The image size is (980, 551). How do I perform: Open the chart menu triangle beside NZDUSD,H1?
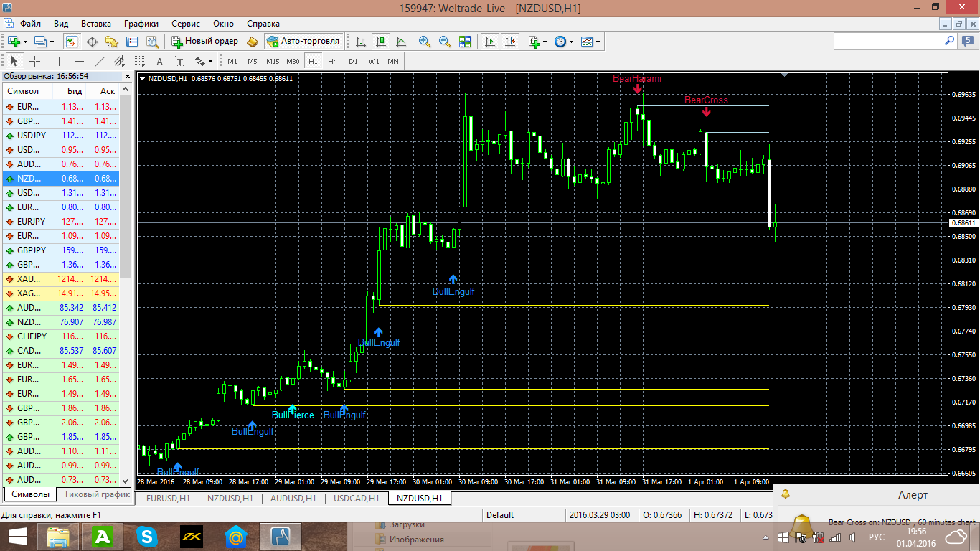[143, 78]
